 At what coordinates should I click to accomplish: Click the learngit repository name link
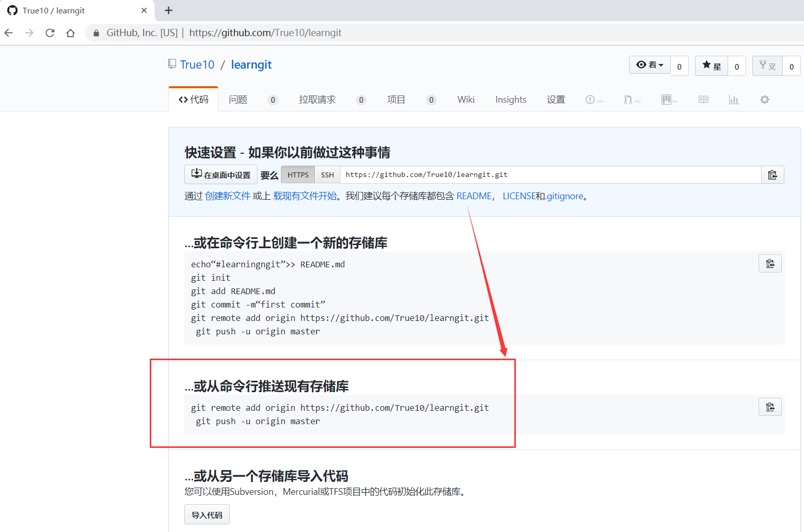pos(251,65)
